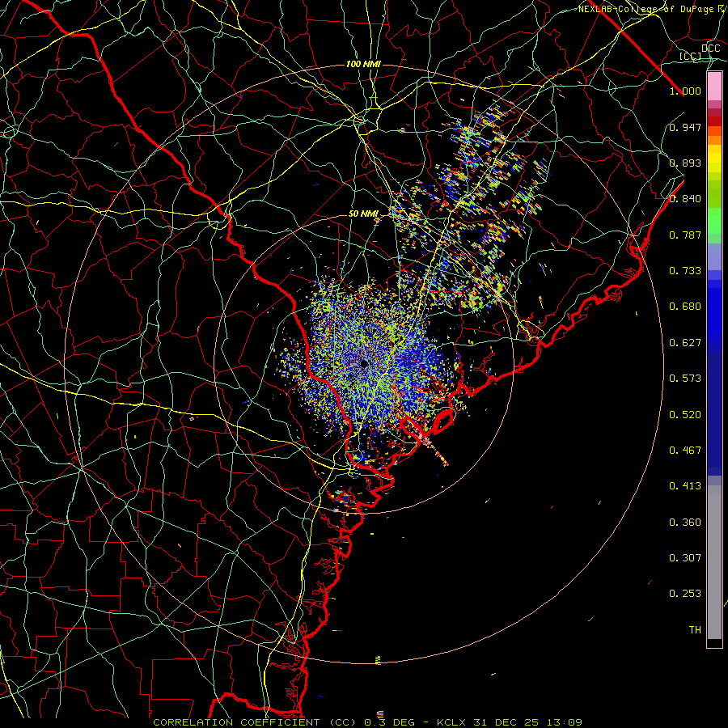Click the pink swatch at top of color bar

[714, 87]
